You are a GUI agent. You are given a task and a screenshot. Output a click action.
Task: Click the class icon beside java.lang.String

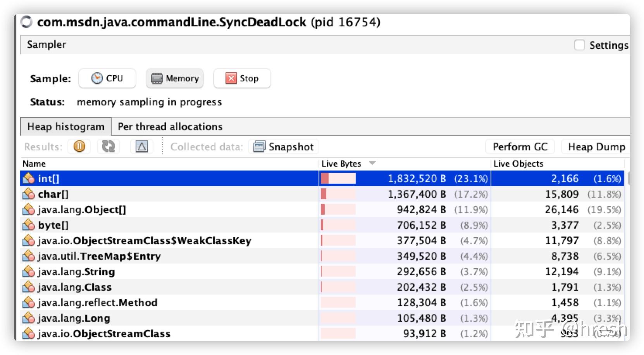(x=29, y=272)
